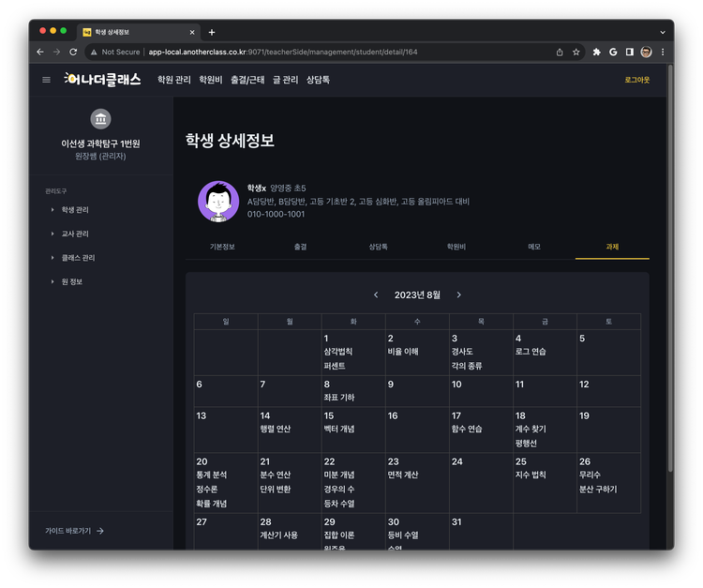Go to next month in calendar
The image size is (703, 588).
coord(458,294)
